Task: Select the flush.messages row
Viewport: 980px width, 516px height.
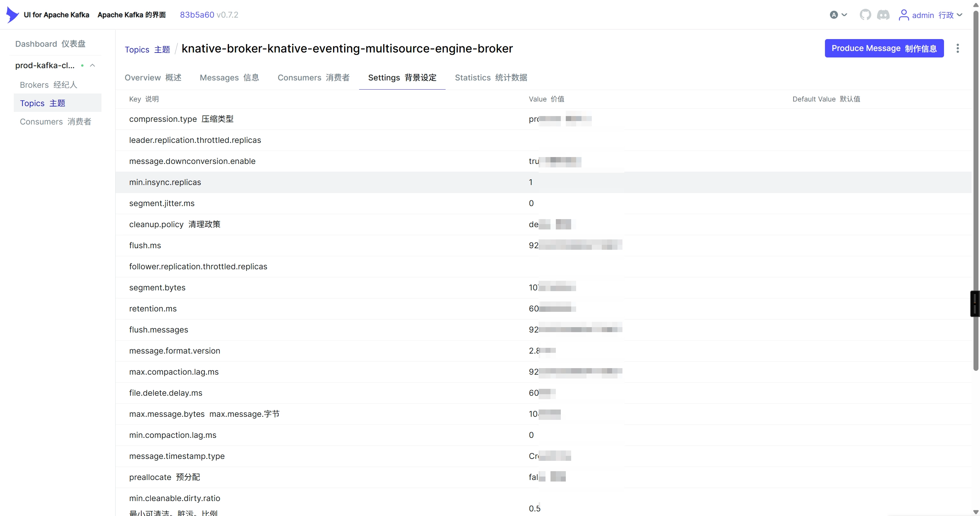Action: pos(544,330)
